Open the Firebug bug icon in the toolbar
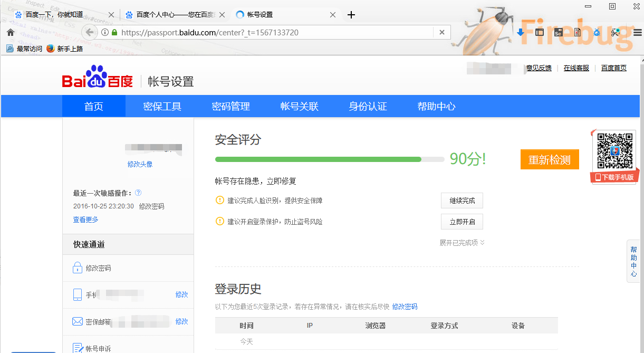 [x=597, y=33]
